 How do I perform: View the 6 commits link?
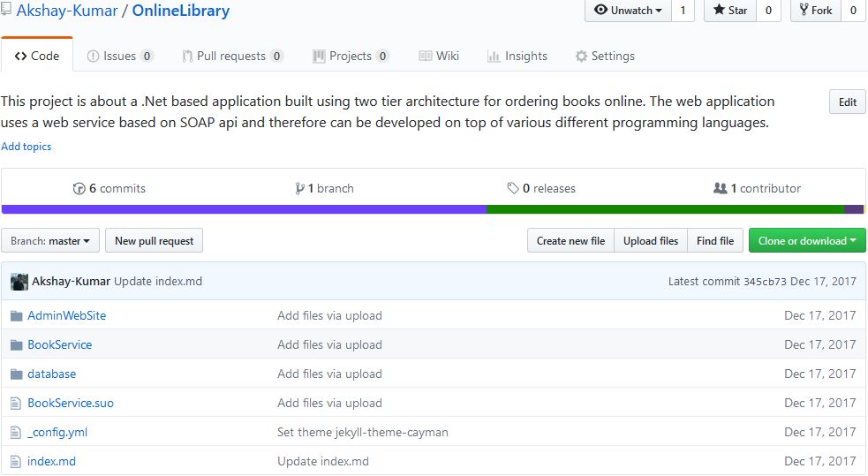(109, 189)
